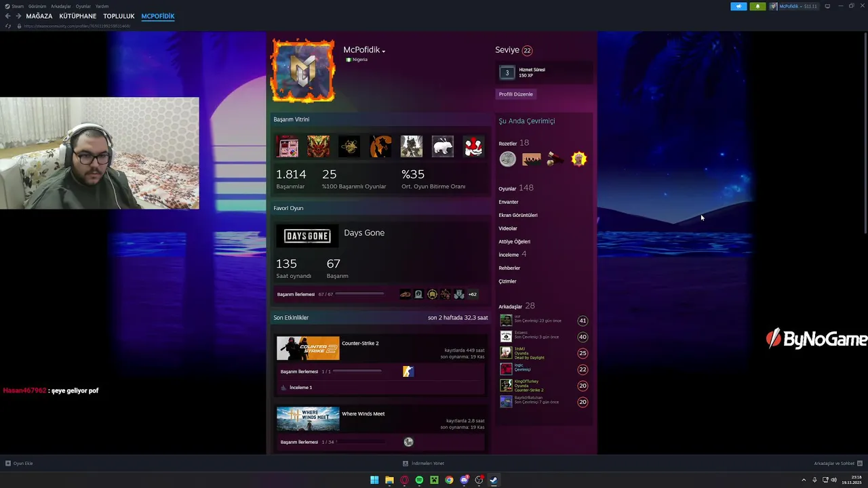
Task: Open friend Exlaess's profile row
Action: point(544,336)
